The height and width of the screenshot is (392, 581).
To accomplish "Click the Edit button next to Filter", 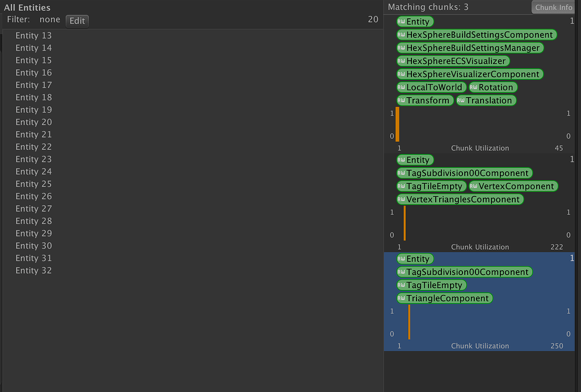I will pyautogui.click(x=77, y=20).
